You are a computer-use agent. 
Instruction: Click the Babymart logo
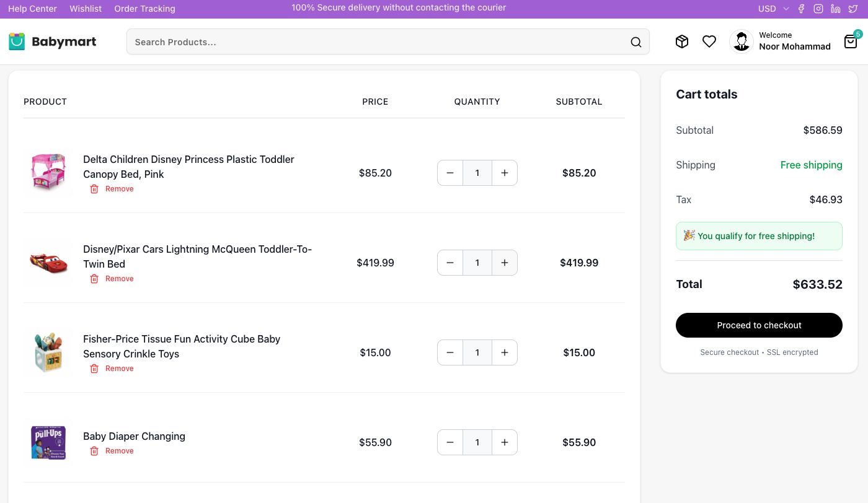tap(53, 42)
